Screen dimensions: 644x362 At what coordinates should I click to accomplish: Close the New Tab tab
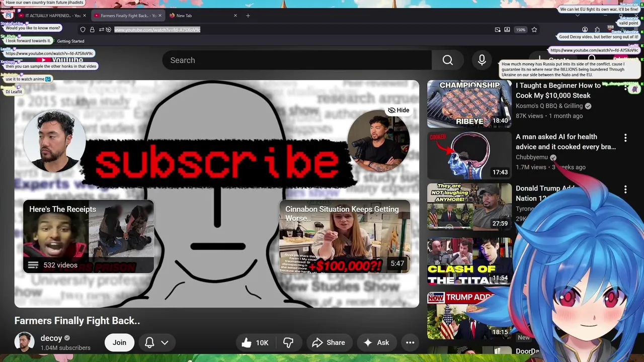(x=235, y=16)
